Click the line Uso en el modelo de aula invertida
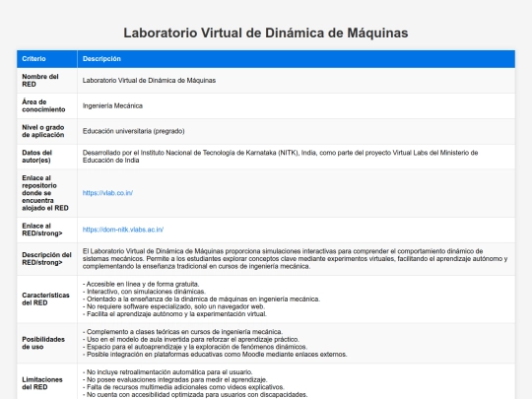The height and width of the screenshot is (399, 532). [x=191, y=339]
